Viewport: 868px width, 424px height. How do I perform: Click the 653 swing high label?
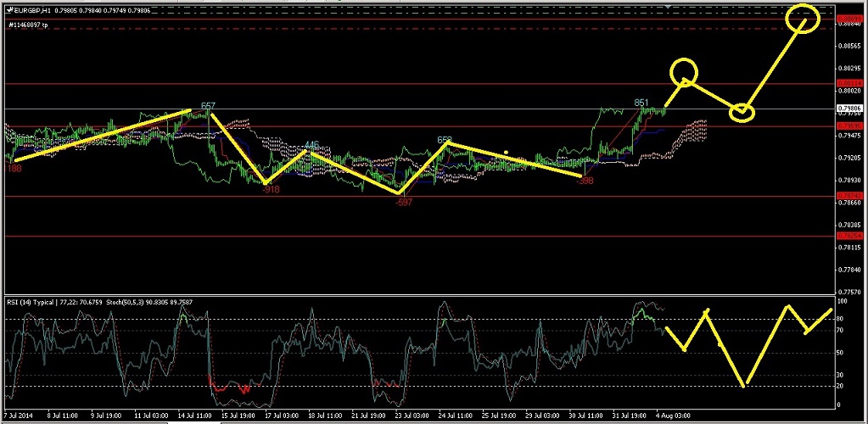click(445, 140)
